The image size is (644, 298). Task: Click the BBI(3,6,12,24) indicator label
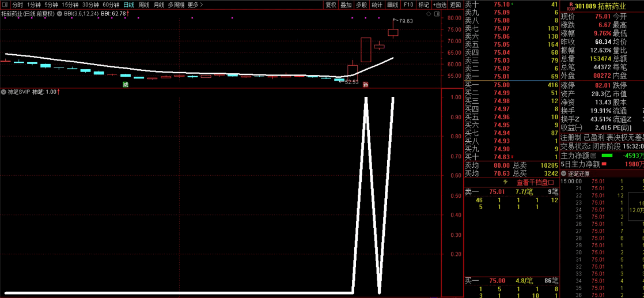tap(81, 14)
